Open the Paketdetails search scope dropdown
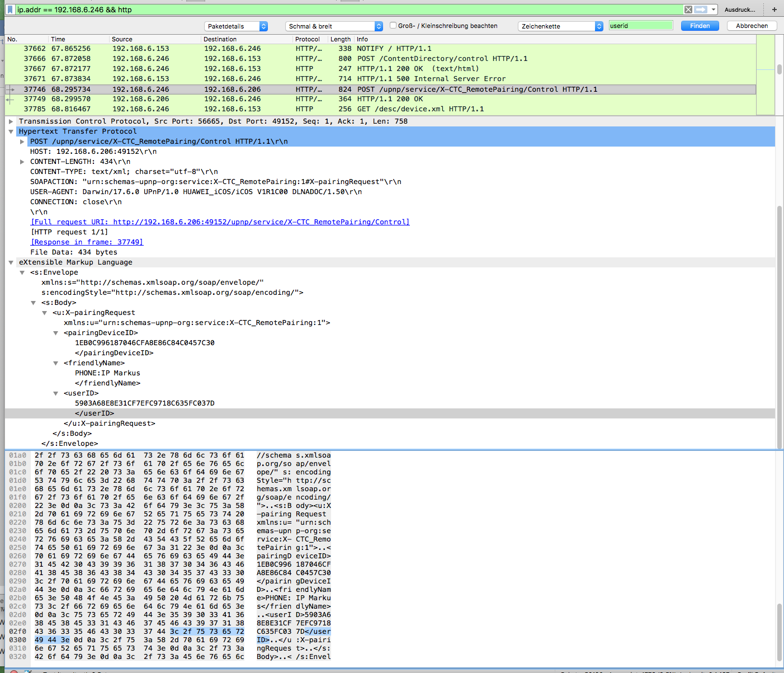 point(237,26)
